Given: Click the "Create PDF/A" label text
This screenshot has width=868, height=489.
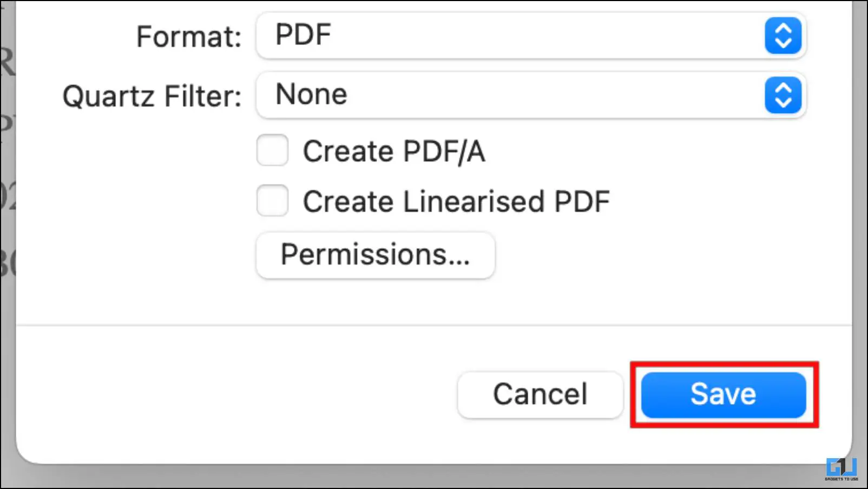Looking at the screenshot, I should [x=394, y=151].
